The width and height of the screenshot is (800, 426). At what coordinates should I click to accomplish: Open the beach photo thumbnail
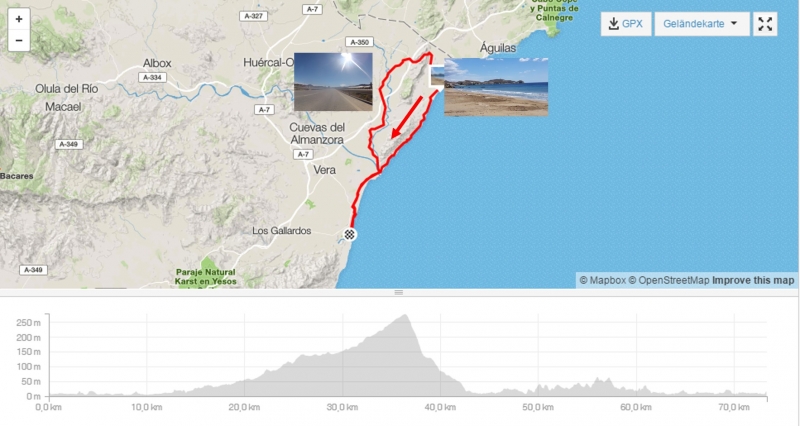496,87
